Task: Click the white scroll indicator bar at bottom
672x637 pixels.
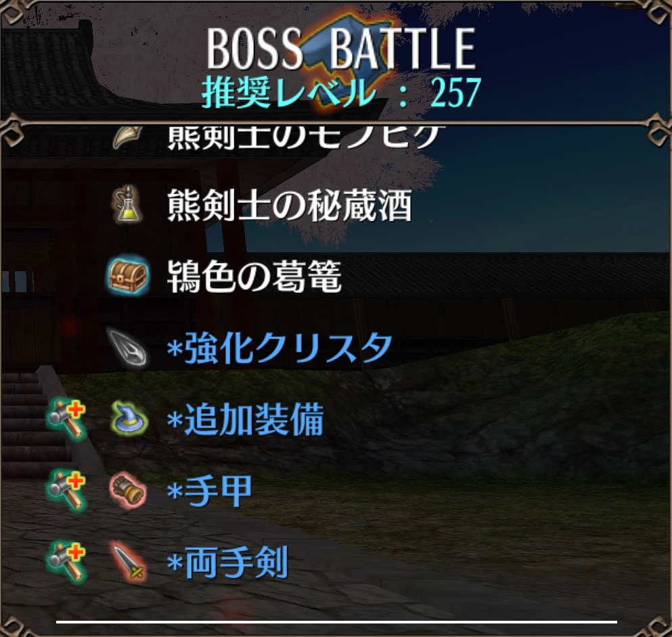Action: (x=336, y=621)
